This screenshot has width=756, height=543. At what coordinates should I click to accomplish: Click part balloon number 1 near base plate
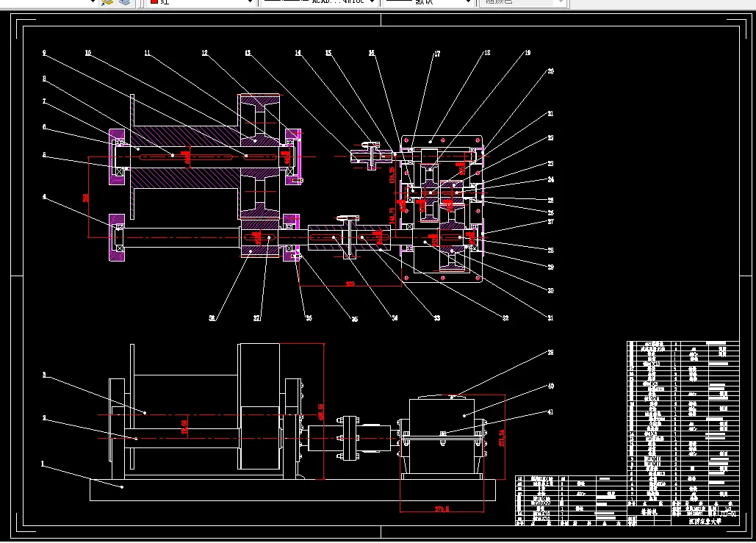tap(43, 464)
